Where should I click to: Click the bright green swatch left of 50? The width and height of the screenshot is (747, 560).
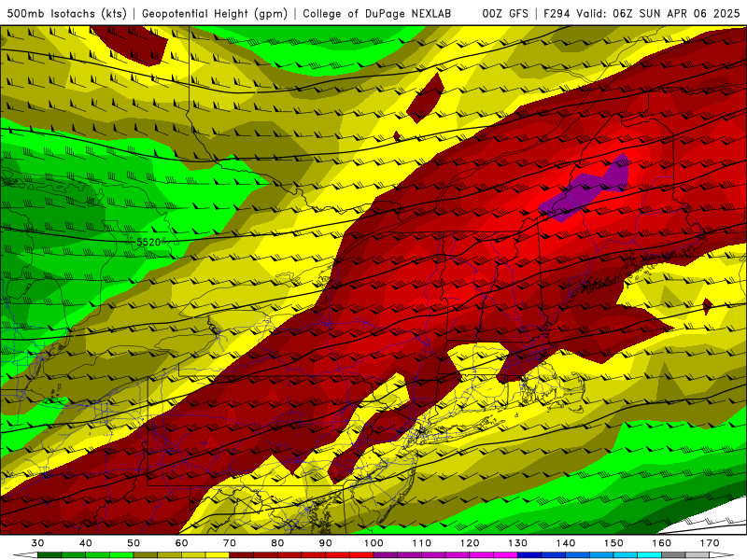(121, 555)
